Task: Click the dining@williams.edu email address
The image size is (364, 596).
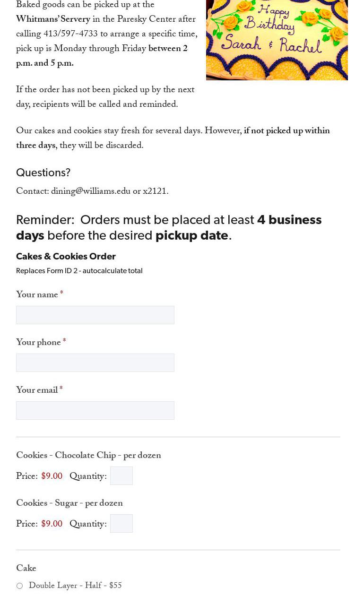Action: [x=91, y=192]
